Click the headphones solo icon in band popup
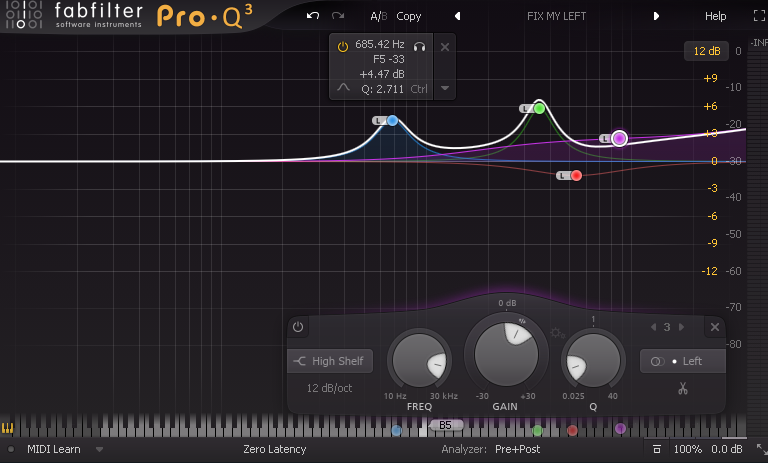This screenshot has width=768, height=463. coord(420,46)
